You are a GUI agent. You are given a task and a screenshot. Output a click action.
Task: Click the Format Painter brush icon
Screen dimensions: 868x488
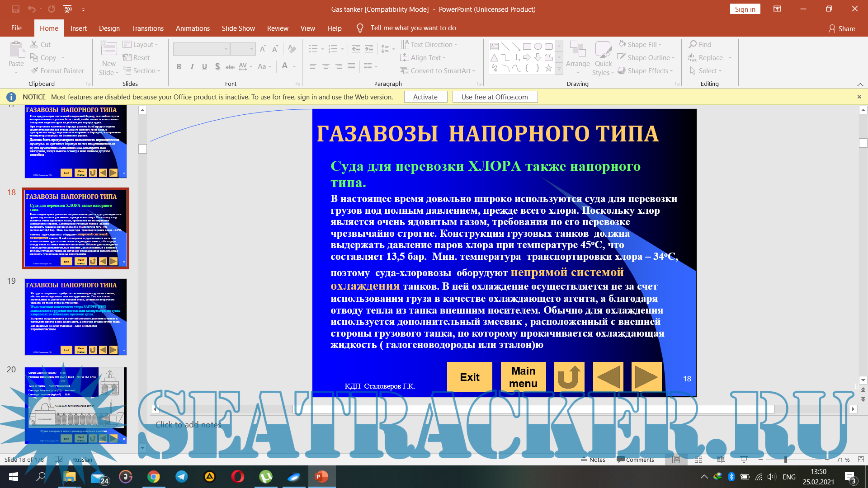[35, 70]
